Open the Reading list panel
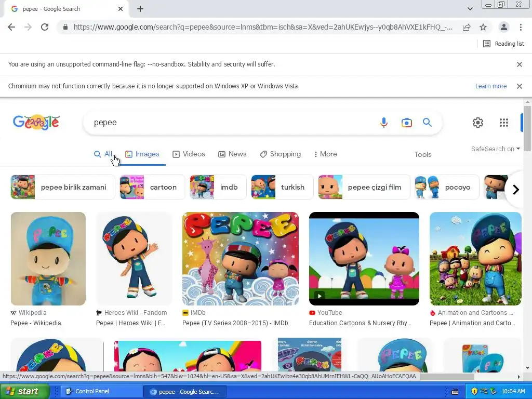 point(503,44)
